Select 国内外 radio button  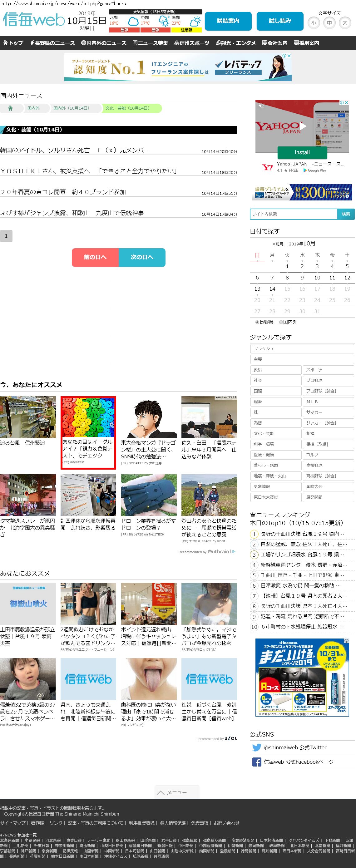point(281,322)
